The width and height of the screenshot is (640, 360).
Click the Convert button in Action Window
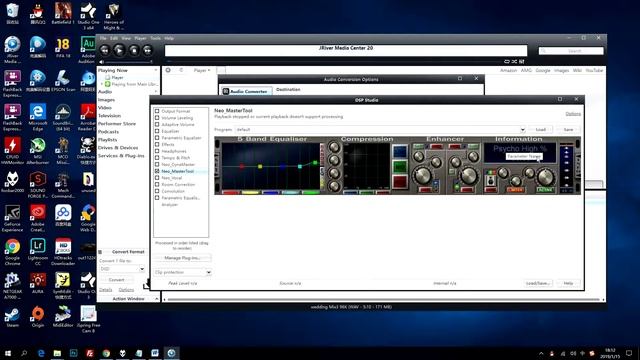click(x=116, y=280)
